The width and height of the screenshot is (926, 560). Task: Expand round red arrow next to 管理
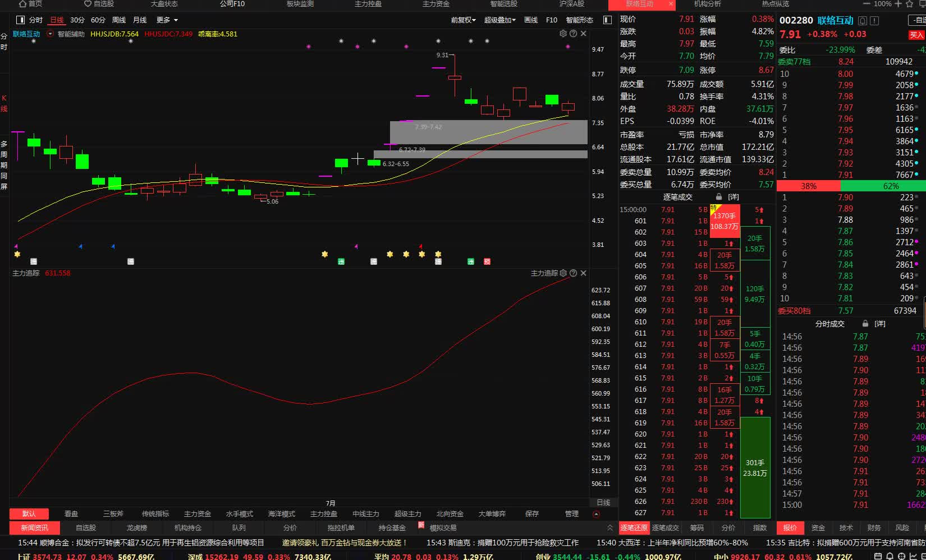click(x=597, y=514)
